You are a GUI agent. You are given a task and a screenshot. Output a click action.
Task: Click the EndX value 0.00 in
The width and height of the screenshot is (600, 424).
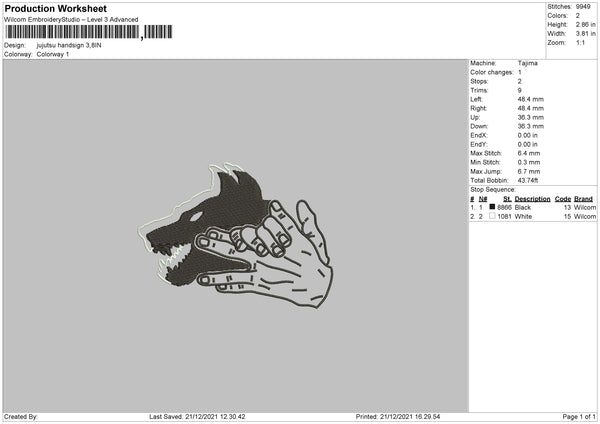pyautogui.click(x=527, y=135)
